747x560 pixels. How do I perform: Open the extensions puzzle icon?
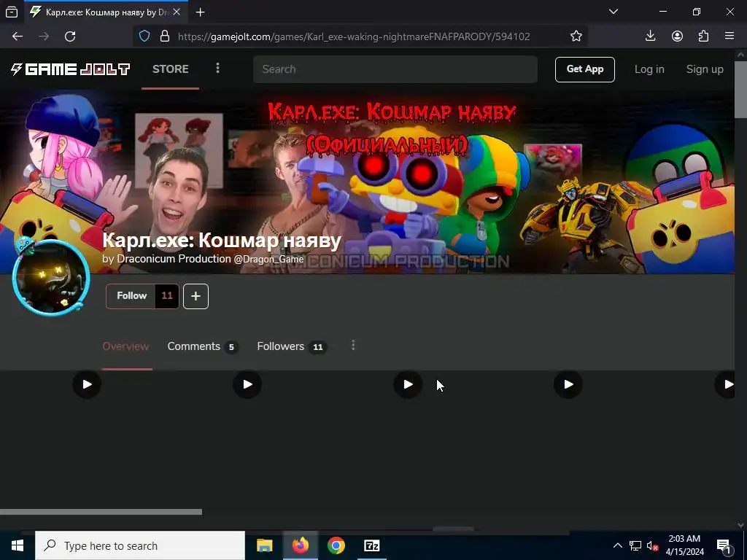pos(703,36)
